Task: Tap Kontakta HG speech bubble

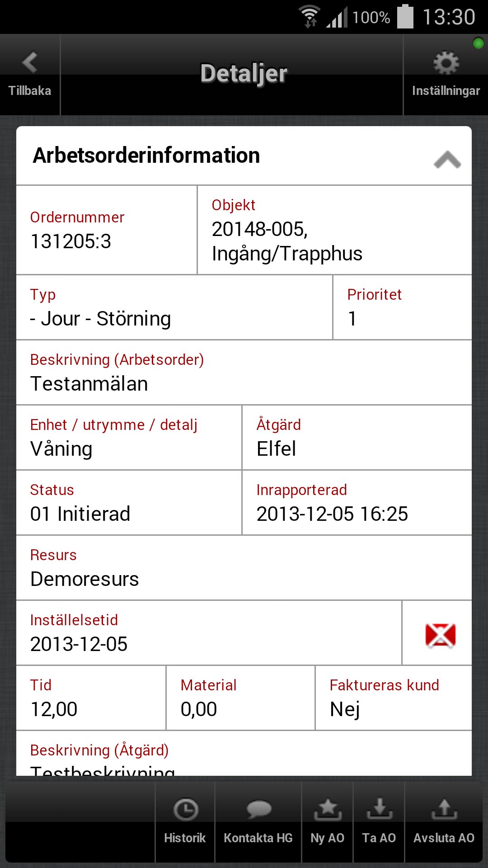Action: (258, 810)
